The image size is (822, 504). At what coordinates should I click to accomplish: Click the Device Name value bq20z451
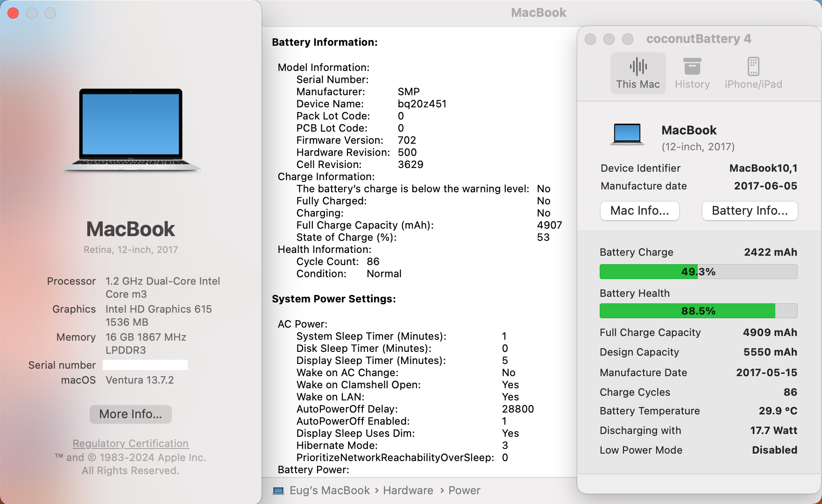tap(422, 104)
